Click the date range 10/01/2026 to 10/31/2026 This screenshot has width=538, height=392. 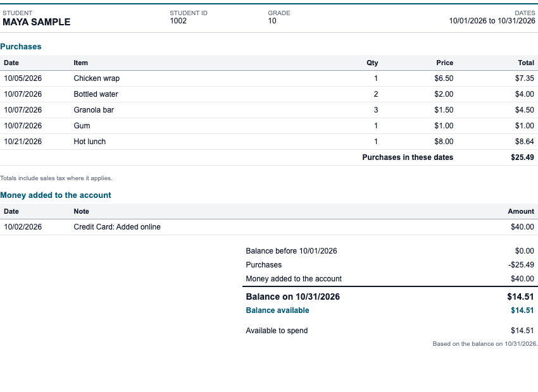pyautogui.click(x=492, y=21)
